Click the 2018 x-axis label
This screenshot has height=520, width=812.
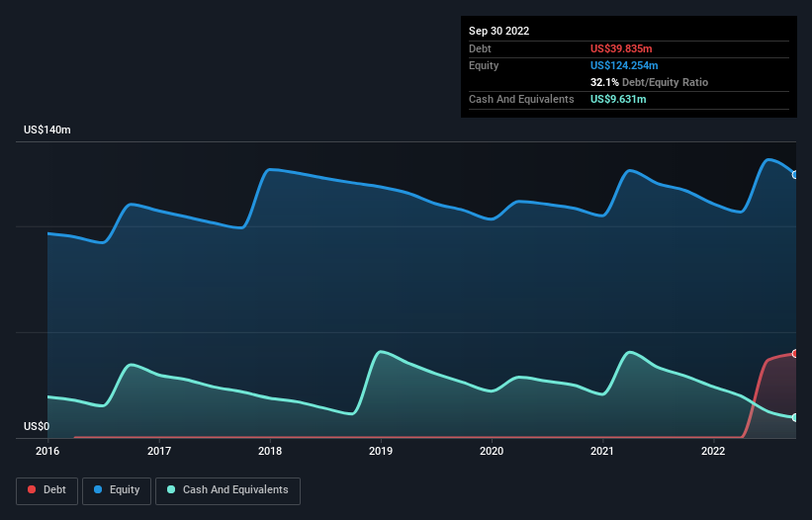(270, 451)
